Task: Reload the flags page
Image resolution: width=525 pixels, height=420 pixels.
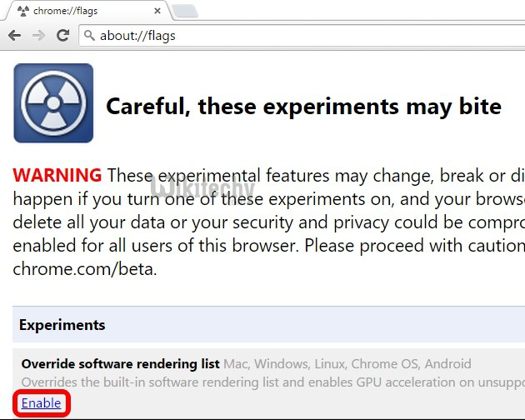Action: click(62, 36)
